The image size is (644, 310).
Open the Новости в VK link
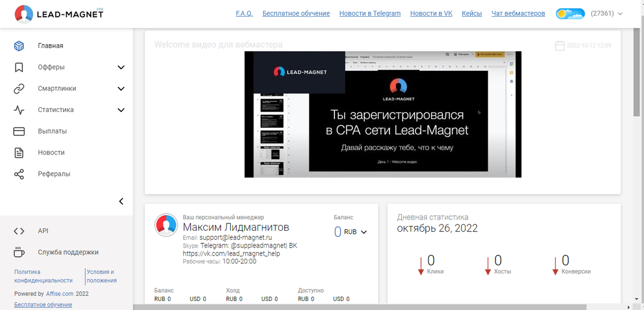click(x=431, y=14)
